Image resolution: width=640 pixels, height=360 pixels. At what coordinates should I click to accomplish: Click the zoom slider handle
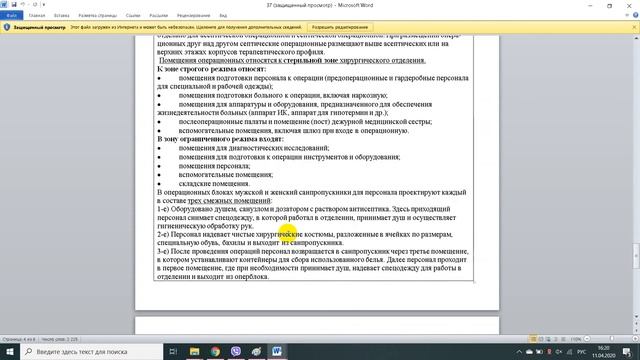pyautogui.click(x=611, y=339)
